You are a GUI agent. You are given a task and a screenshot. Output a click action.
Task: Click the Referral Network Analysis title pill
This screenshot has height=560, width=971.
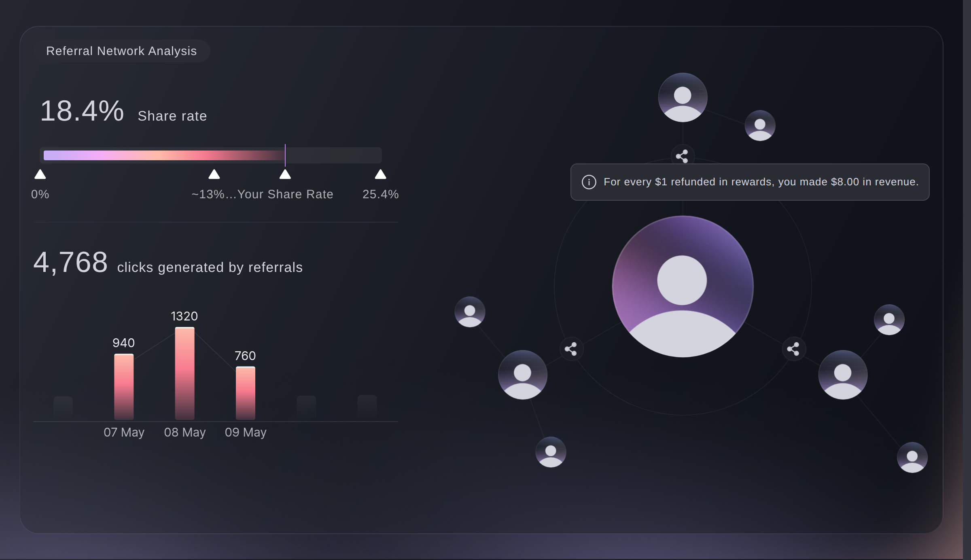pyautogui.click(x=121, y=51)
